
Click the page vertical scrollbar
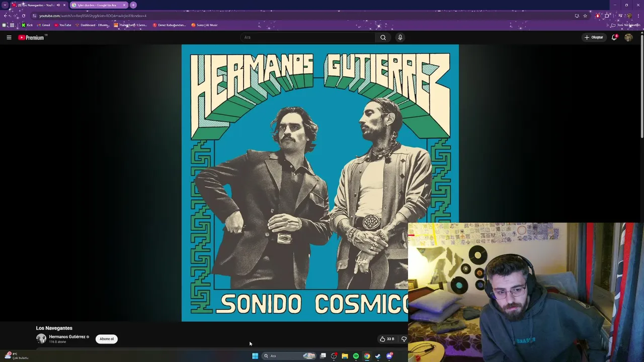pyautogui.click(x=641, y=85)
